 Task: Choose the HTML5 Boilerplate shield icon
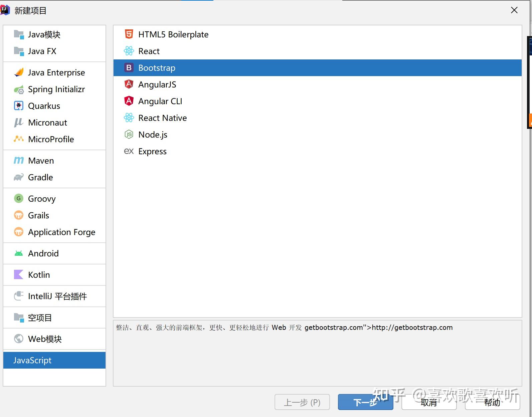pos(129,34)
